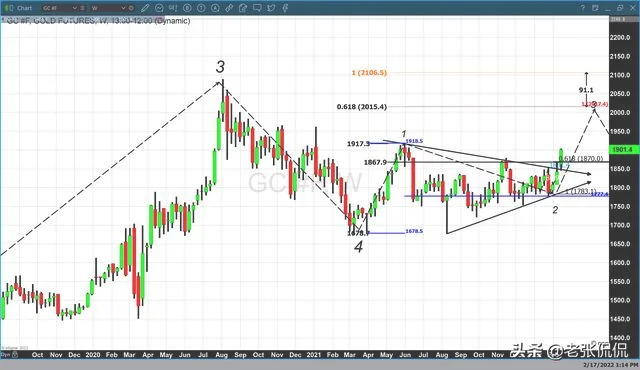
Task: Click the bar-type icon beside pencil tools
Action: point(173,8)
